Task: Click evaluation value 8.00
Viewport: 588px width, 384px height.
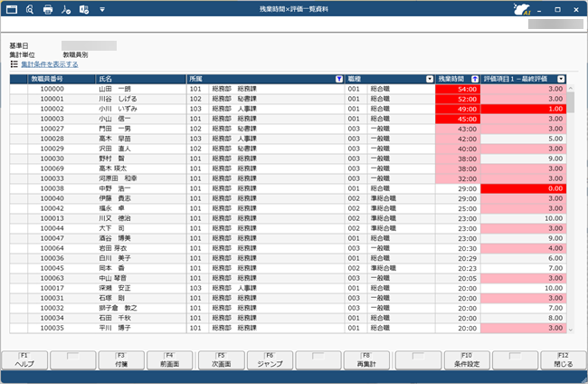Action: (524, 318)
